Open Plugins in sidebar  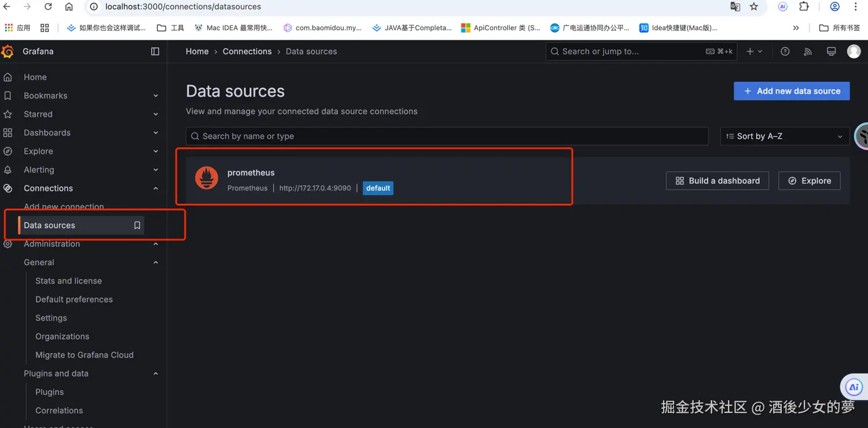[50, 392]
